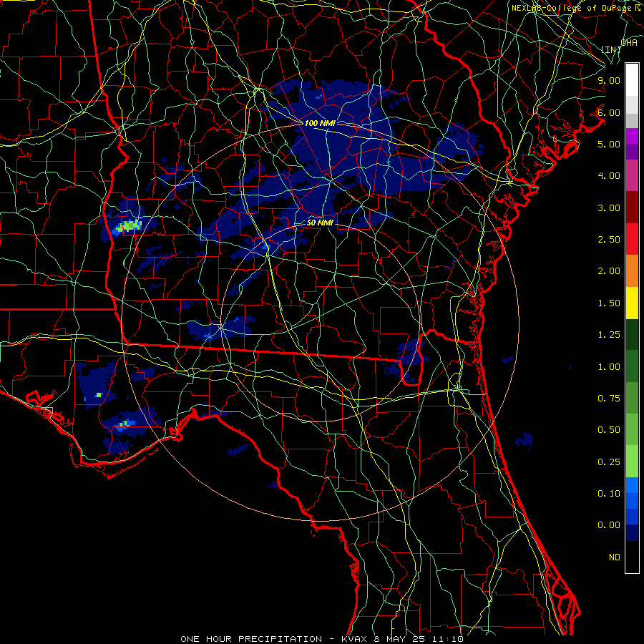This screenshot has height=644, width=644.
Task: Click the 50 NMI range ring label
Action: coord(320,223)
